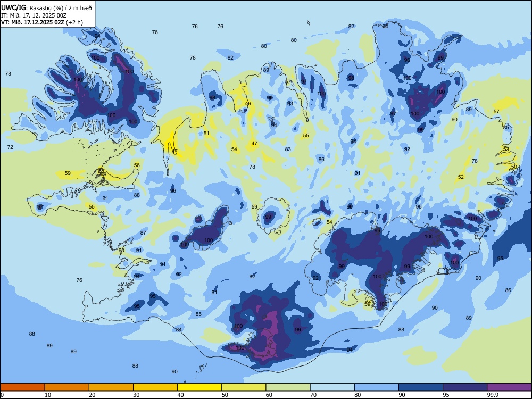Viewport: 532px width, 399px height.
Task: Click the medium blue 80–90 legend swatch
Action: click(377, 387)
